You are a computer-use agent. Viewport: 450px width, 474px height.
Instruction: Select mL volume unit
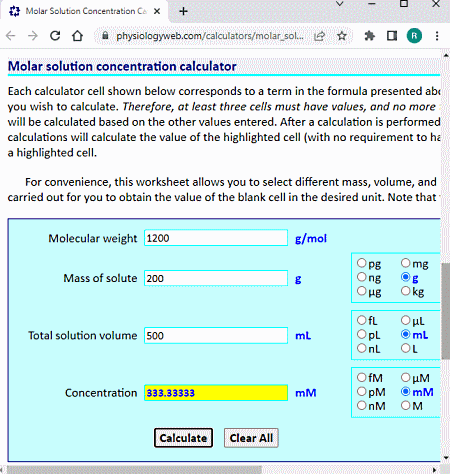point(405,334)
